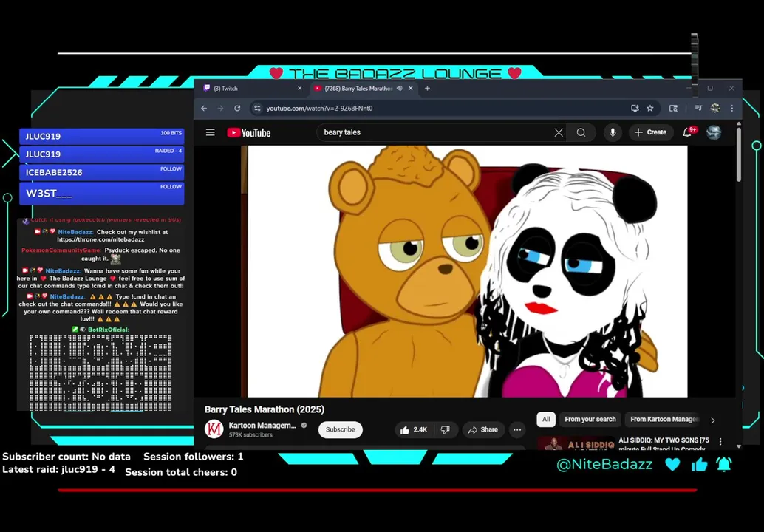
Task: Click the YouTube page vertical scrollbar
Action: (739, 156)
